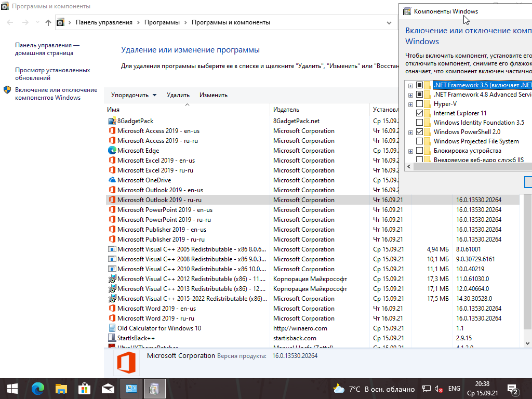The height and width of the screenshot is (399, 532).
Task: Switch to the Control Panel taskbar window button
Action: coord(131,389)
